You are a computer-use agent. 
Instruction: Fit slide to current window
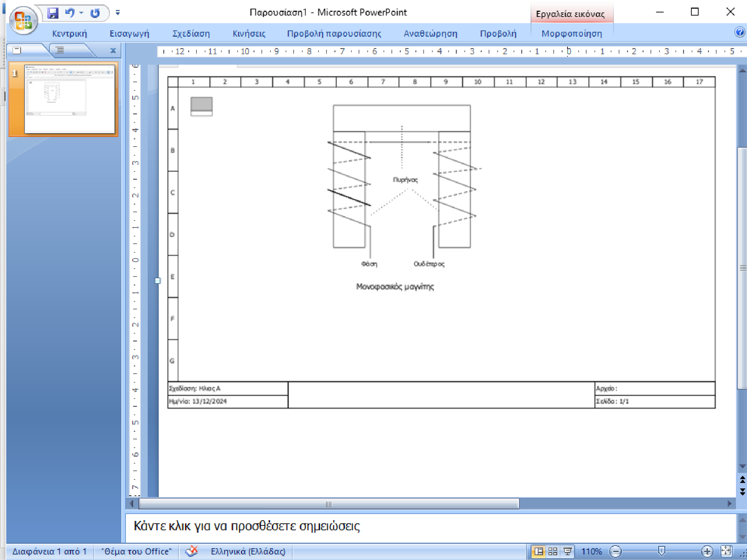click(726, 551)
